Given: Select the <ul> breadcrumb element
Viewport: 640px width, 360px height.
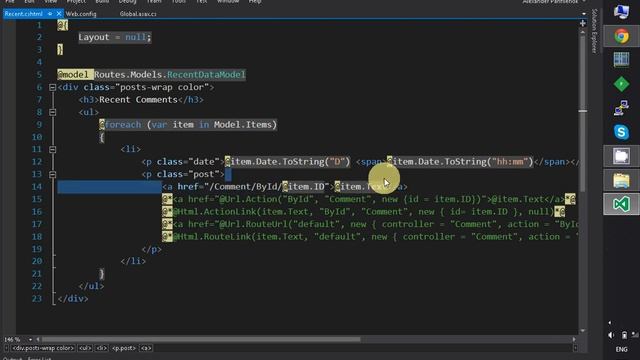Looking at the screenshot, I should tap(85, 348).
